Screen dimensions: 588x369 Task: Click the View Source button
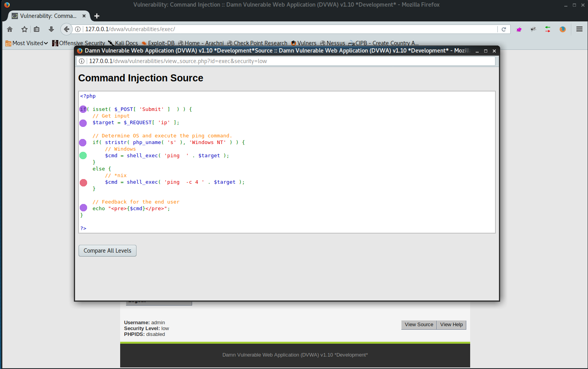click(419, 325)
